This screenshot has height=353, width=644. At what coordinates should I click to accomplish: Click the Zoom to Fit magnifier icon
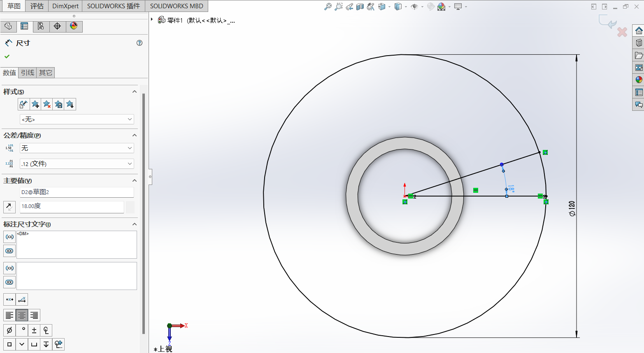point(328,7)
